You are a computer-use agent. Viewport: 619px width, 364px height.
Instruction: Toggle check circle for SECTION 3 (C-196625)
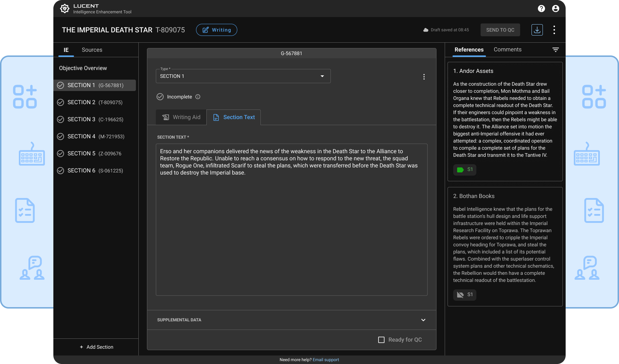[60, 119]
